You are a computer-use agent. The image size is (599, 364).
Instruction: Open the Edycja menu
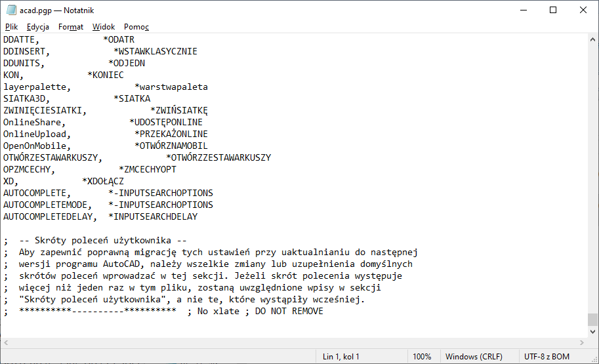(38, 27)
